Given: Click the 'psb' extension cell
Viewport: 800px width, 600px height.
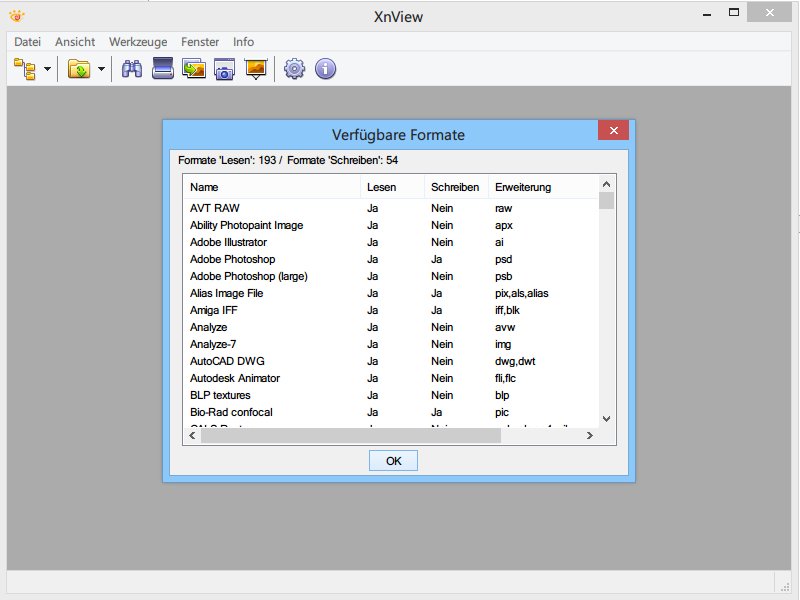Looking at the screenshot, I should pyautogui.click(x=504, y=276).
